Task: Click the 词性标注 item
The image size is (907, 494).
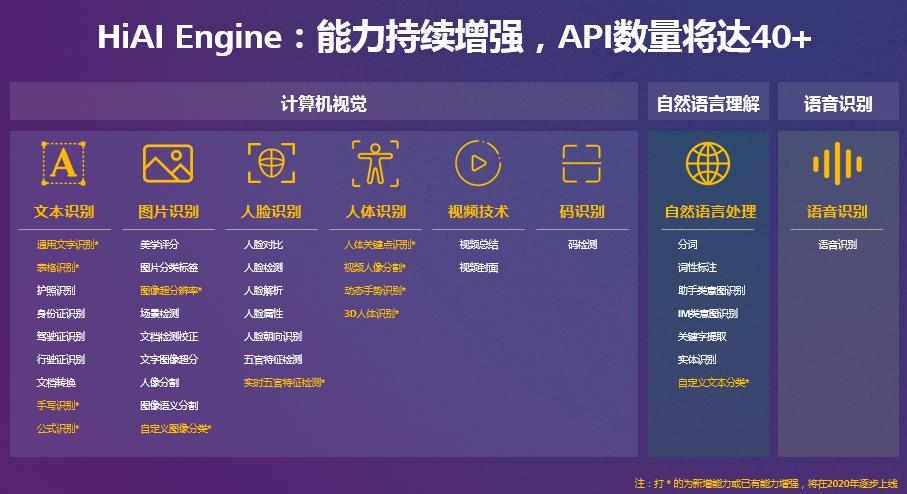Action: [698, 268]
